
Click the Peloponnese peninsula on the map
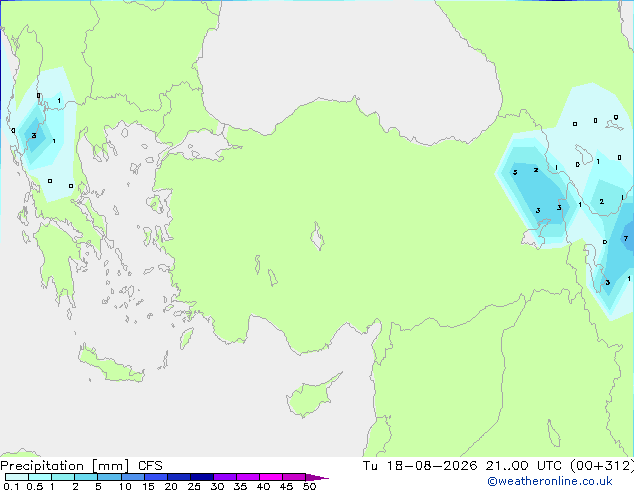click(57, 261)
